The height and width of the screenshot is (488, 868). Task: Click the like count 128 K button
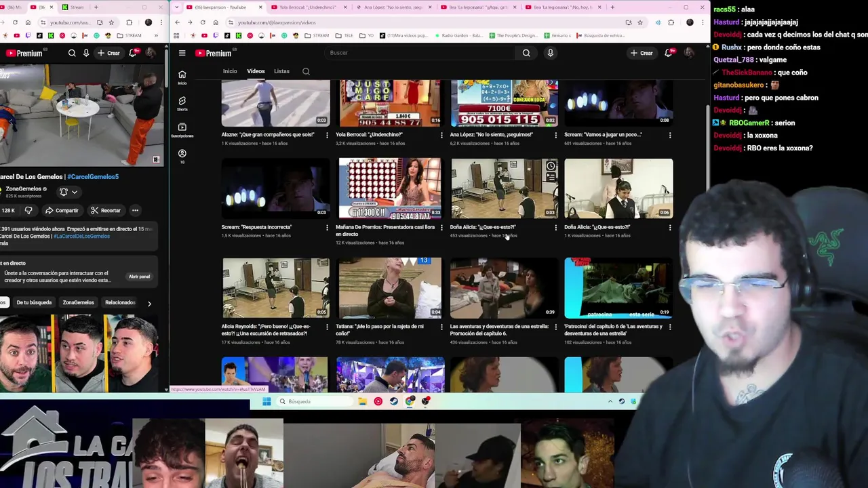click(x=9, y=210)
